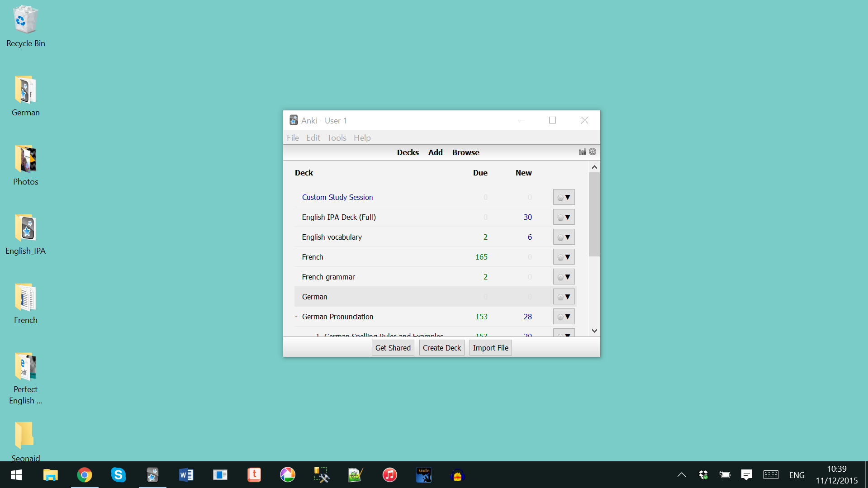Open Skype from the taskbar
This screenshot has width=868, height=488.
tap(119, 475)
